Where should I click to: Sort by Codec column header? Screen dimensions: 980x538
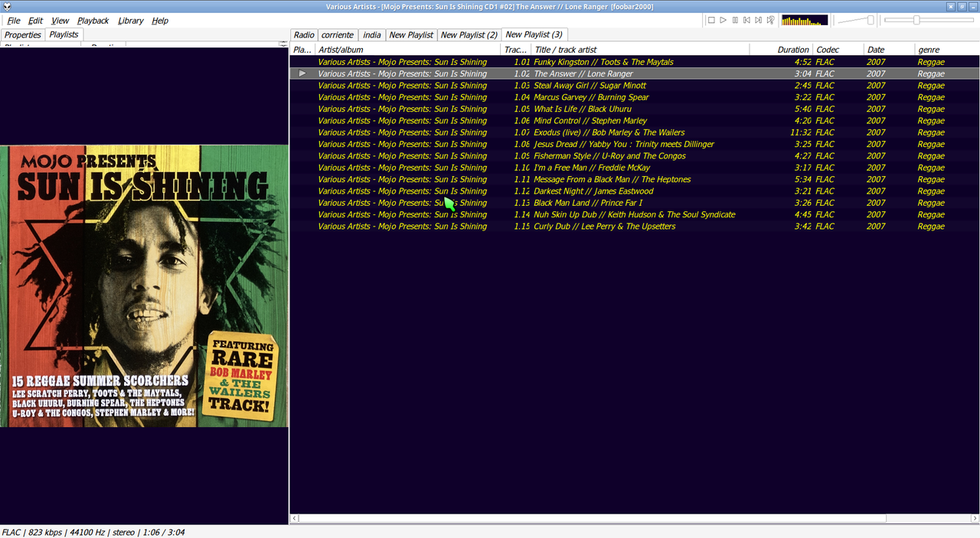(838, 50)
